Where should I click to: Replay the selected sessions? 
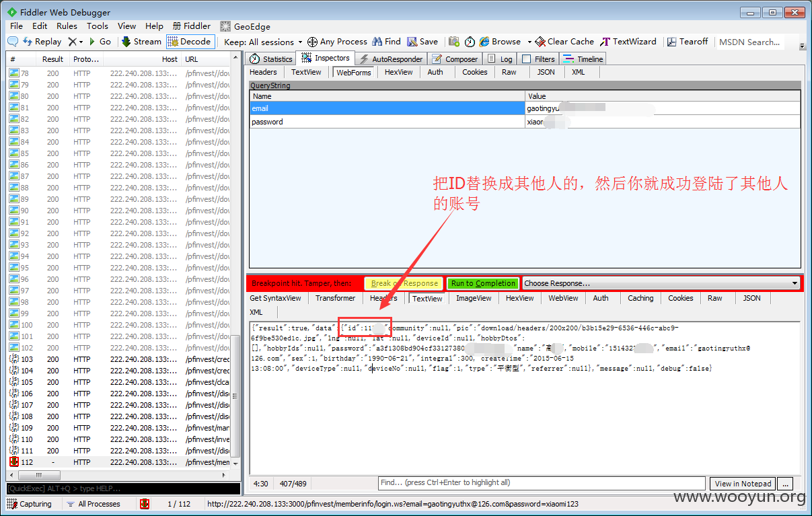tap(42, 42)
